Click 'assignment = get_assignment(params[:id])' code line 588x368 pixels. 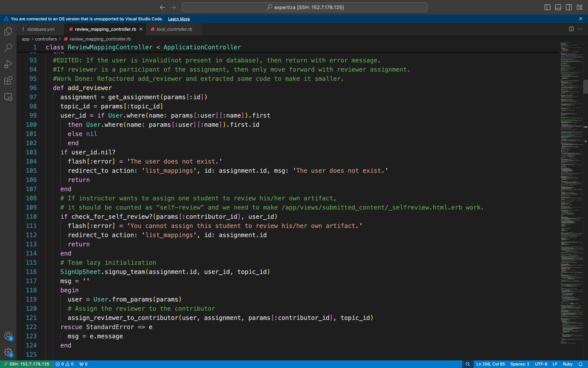[134, 97]
